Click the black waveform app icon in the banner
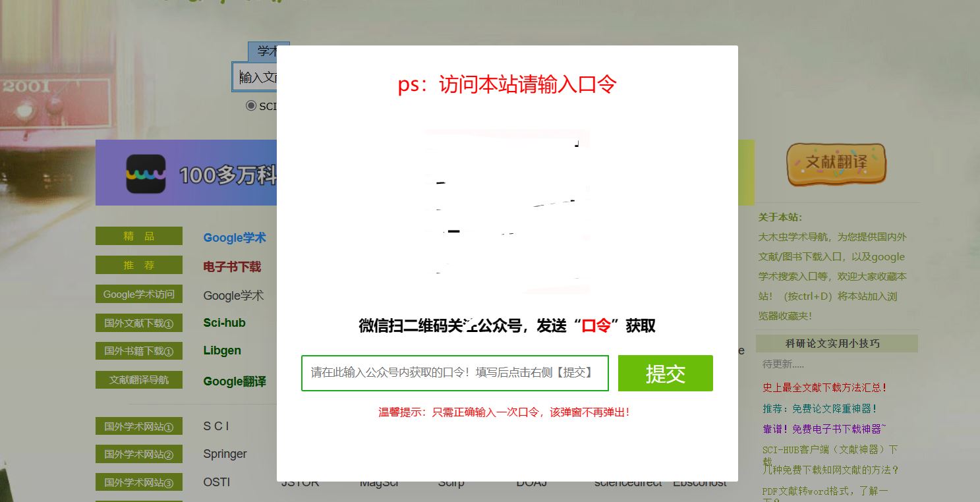This screenshot has width=980, height=502. tap(145, 173)
